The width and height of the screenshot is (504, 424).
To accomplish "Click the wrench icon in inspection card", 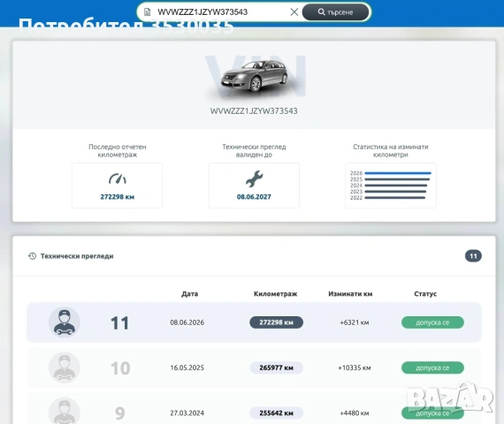I will (x=255, y=179).
